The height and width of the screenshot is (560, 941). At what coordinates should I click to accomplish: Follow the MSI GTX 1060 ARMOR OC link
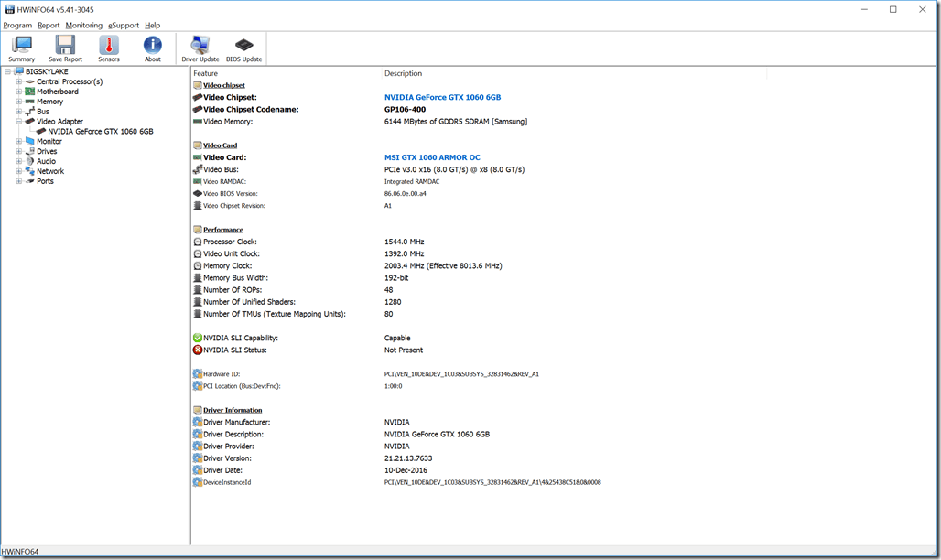[x=432, y=157]
